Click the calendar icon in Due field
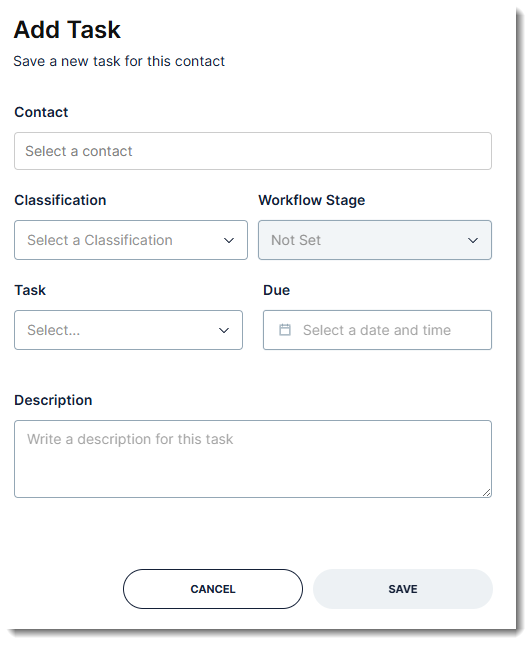Viewport: 532px width, 645px height. coord(285,330)
